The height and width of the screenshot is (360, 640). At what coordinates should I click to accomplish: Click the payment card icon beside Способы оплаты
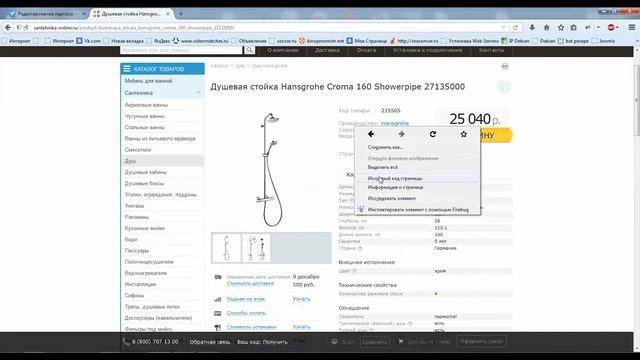pos(218,313)
